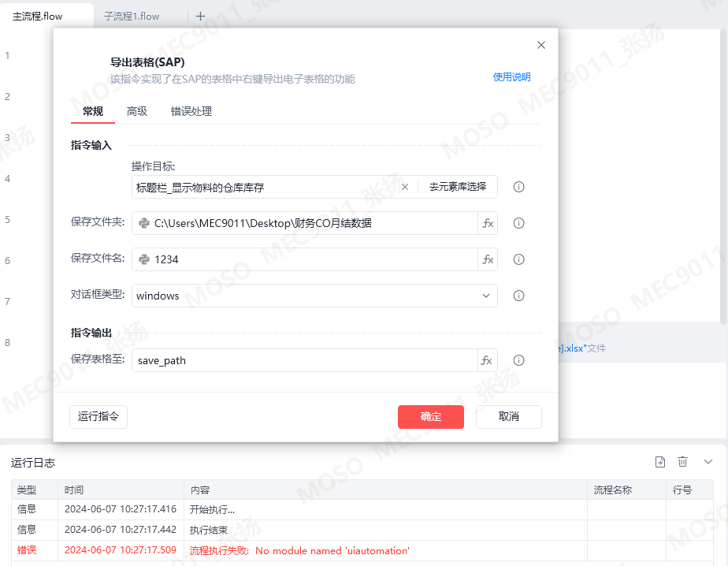The height and width of the screenshot is (566, 728).
Task: Toggle Python mode icon in 保存文件名 field
Action: coord(144,259)
